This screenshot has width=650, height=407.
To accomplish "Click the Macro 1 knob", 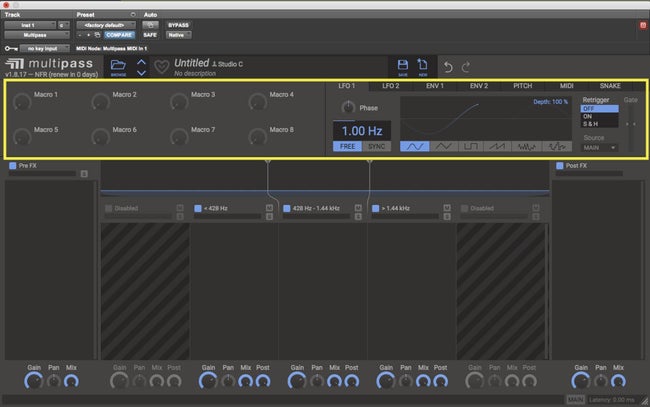I will click(x=22, y=101).
